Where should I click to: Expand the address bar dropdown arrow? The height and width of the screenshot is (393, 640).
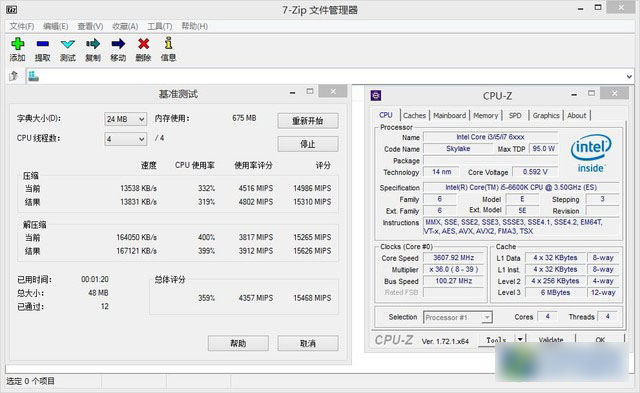coord(629,76)
